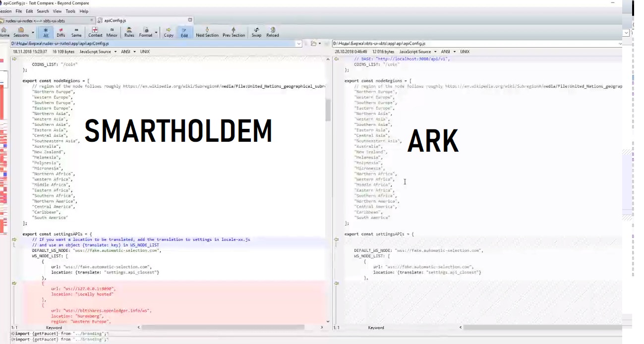Click the bitshares.openledger.info/ws url line
The height and width of the screenshot is (344, 644).
101,310
